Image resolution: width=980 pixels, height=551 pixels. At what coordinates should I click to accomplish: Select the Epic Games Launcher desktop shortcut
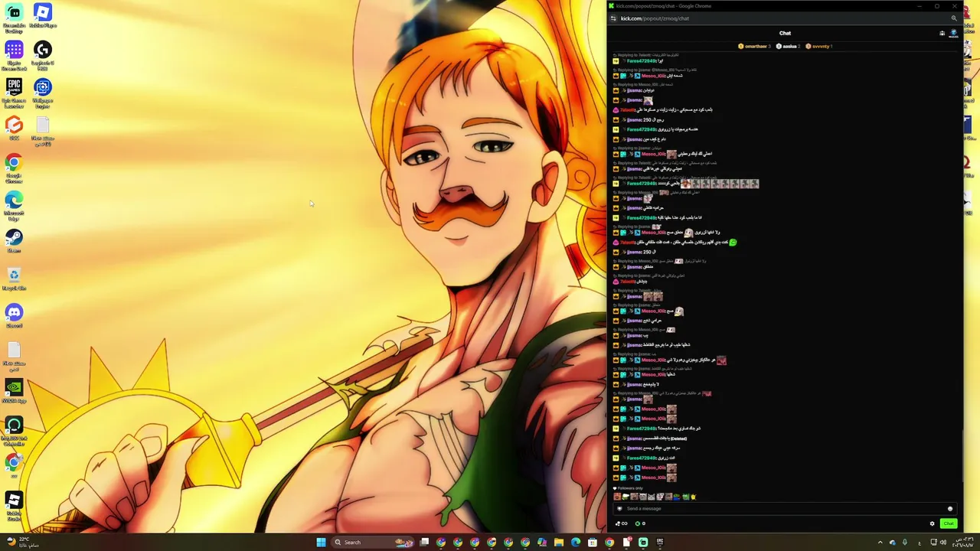(14, 93)
